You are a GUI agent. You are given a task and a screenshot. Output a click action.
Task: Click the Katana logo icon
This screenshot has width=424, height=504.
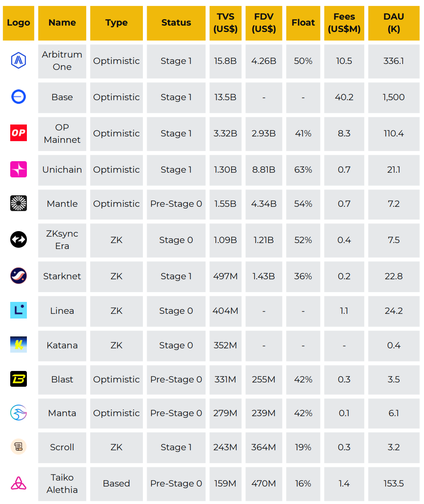click(18, 345)
